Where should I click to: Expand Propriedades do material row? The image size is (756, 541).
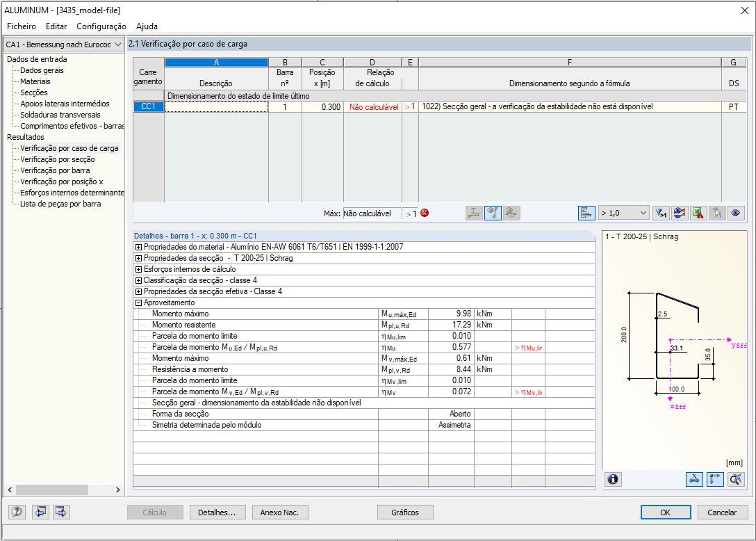[138, 247]
